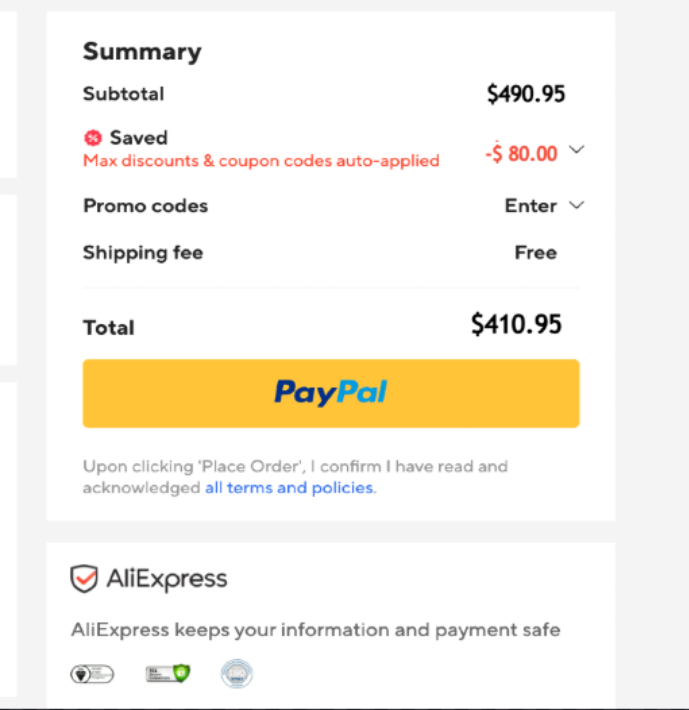Click the Free shipping fee value

[535, 253]
